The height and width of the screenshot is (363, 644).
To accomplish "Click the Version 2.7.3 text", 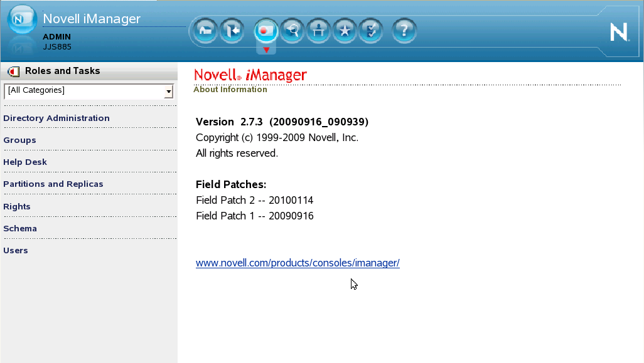I will (282, 122).
